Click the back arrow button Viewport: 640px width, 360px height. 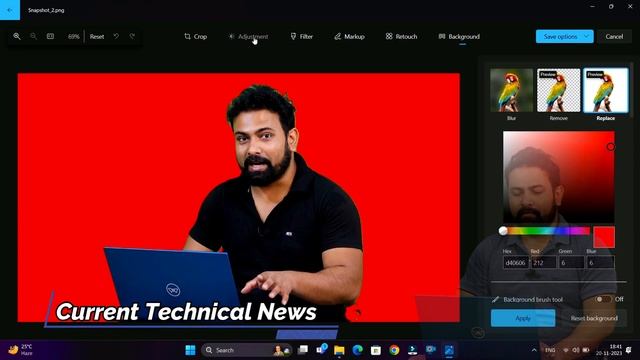(x=10, y=10)
